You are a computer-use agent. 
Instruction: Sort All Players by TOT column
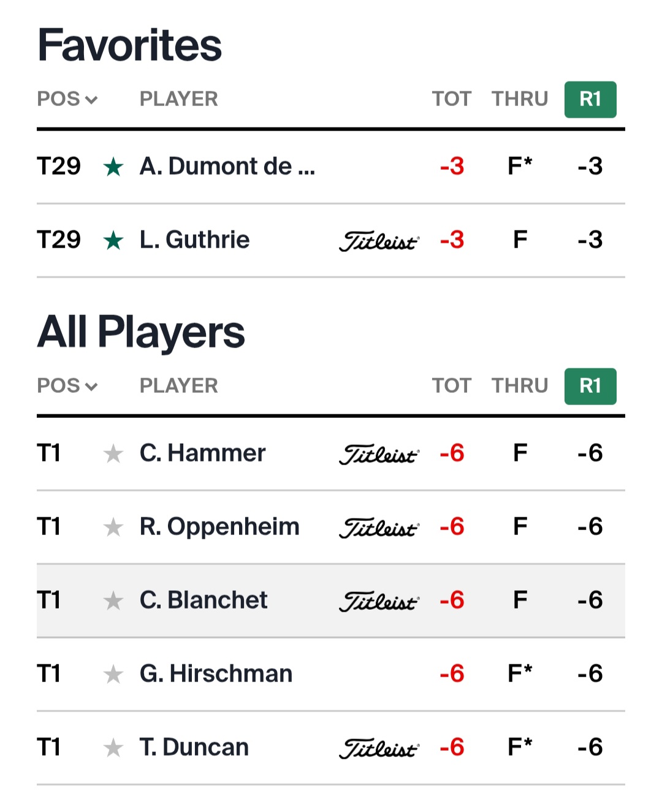(451, 385)
